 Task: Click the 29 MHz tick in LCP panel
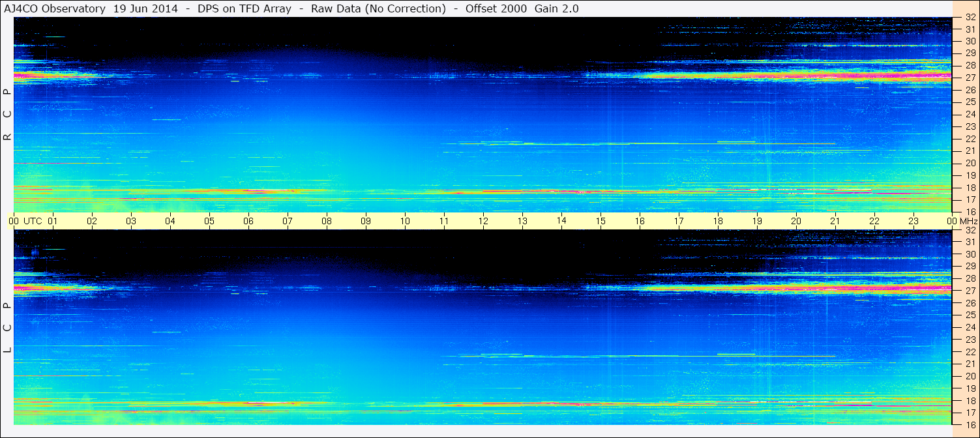pos(970,266)
